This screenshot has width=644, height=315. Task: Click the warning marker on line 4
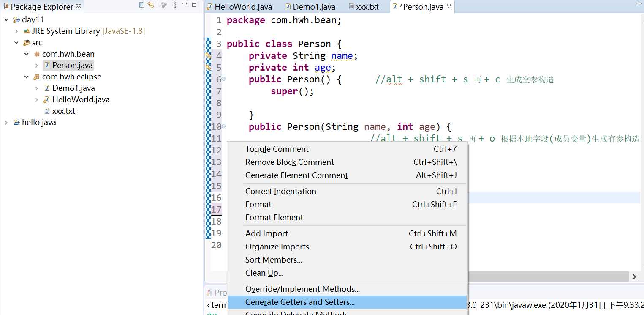[208, 55]
